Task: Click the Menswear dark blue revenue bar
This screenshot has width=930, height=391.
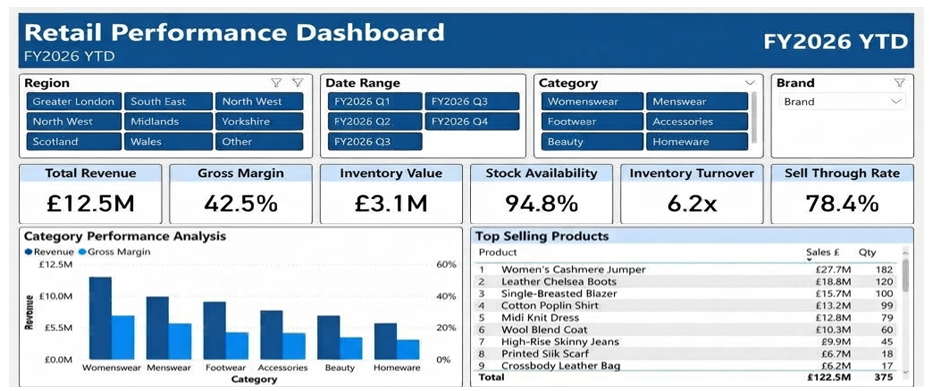Action: [157, 328]
